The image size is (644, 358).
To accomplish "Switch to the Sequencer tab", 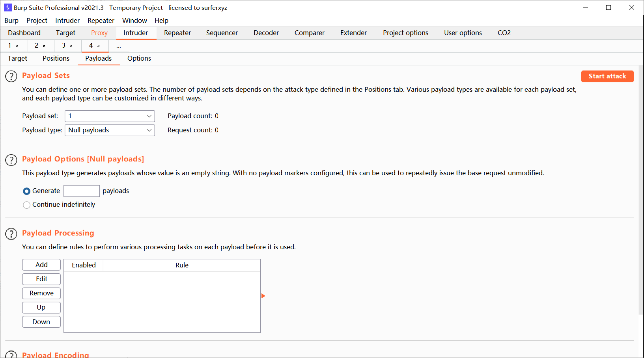I will pos(222,33).
